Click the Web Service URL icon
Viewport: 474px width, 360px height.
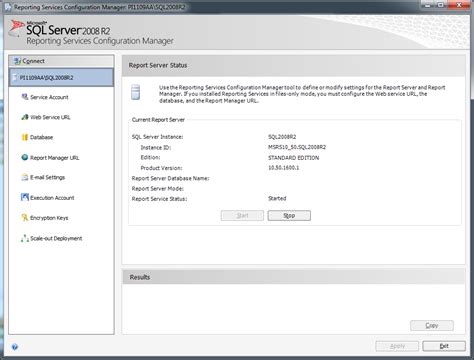[25, 117]
